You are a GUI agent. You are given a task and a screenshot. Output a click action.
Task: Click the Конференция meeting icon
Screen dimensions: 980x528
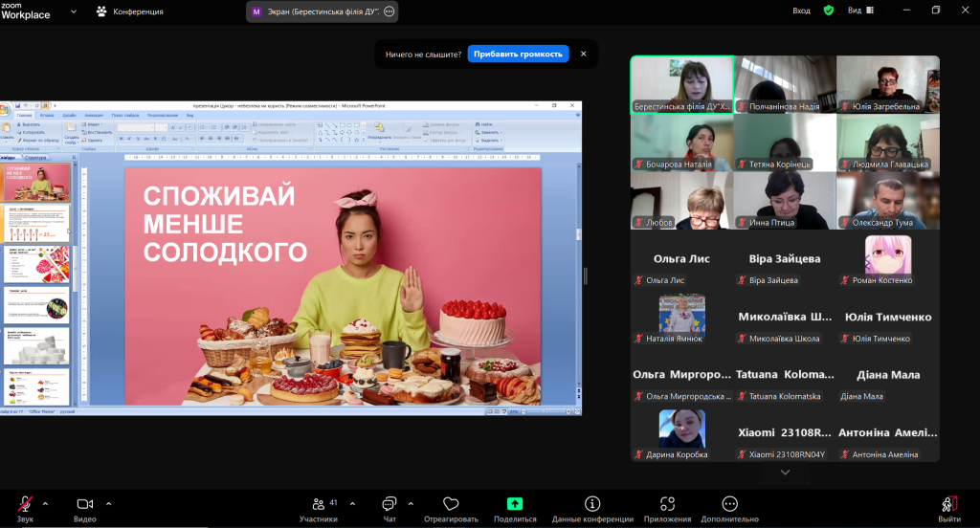coord(101,11)
